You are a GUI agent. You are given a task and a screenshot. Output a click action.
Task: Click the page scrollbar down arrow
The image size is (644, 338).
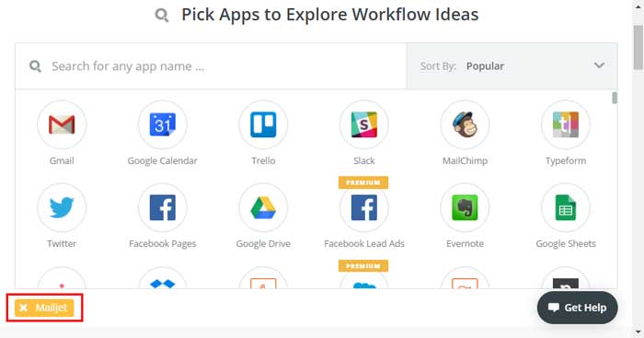click(x=638, y=332)
